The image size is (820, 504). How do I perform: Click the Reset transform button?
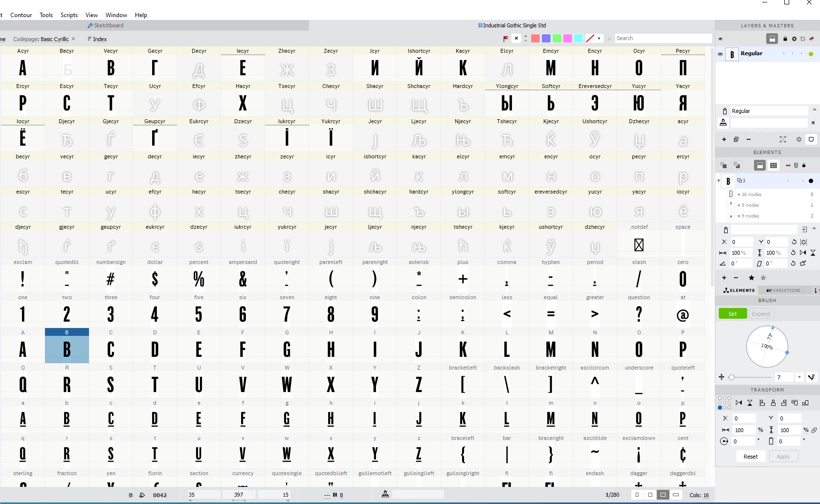[751, 457]
